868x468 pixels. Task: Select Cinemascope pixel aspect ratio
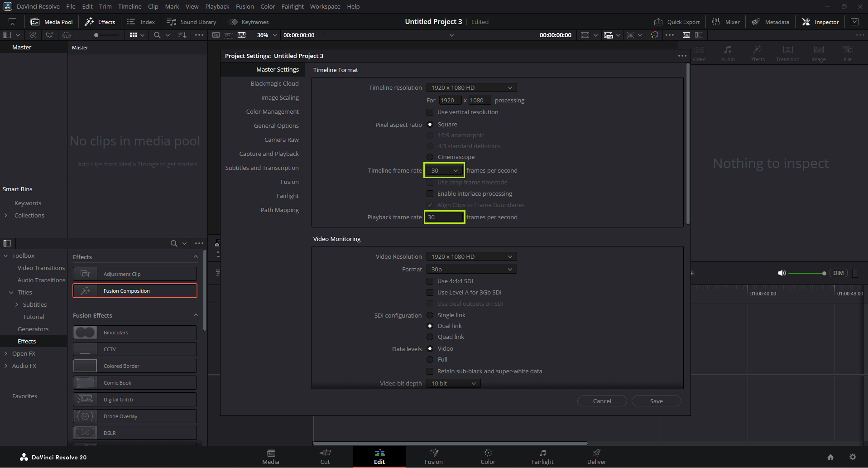tap(430, 157)
